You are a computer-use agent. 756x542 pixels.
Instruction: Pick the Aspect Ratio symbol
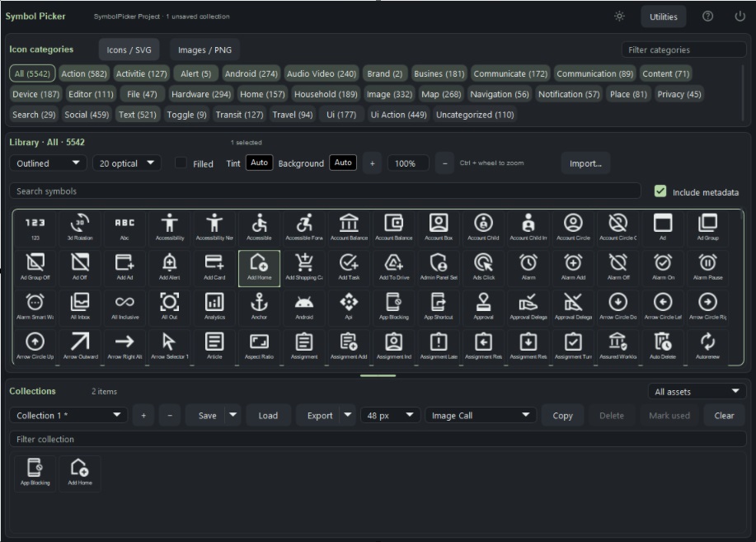click(260, 346)
